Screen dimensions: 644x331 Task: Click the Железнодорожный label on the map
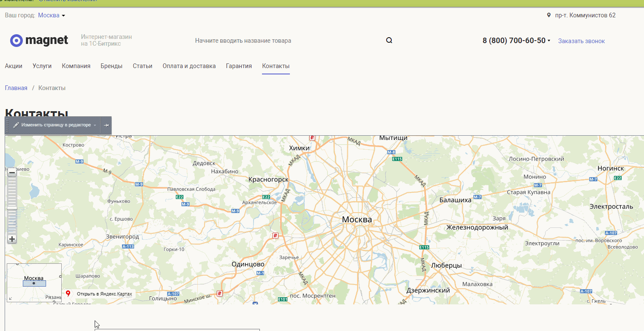[478, 227]
